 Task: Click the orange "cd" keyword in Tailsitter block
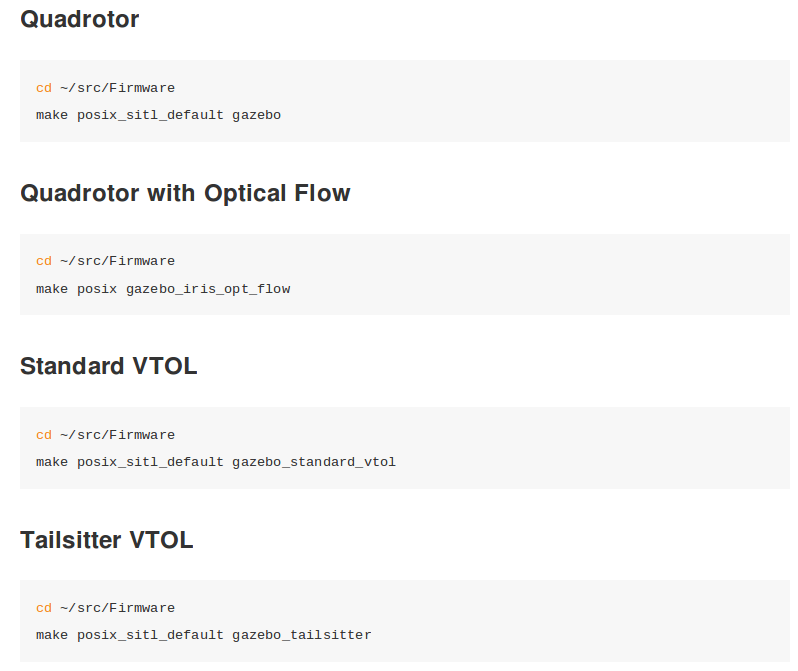click(44, 608)
